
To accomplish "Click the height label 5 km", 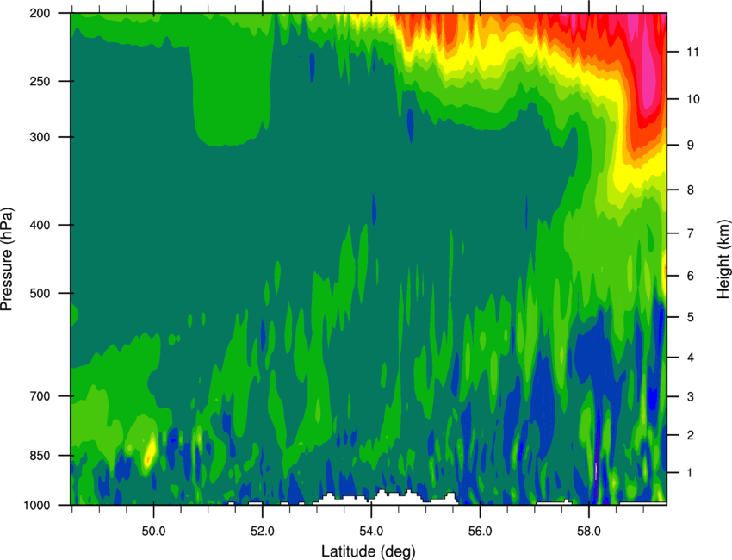I will coord(690,318).
